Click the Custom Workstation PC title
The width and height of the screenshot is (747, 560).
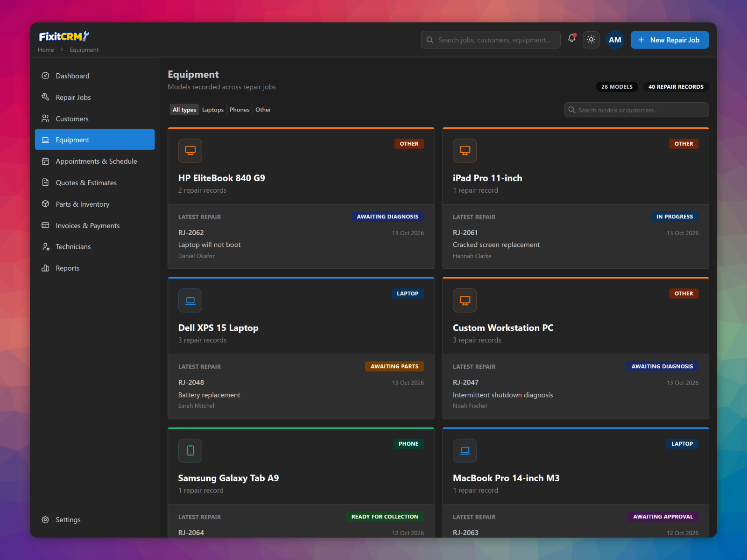click(503, 328)
